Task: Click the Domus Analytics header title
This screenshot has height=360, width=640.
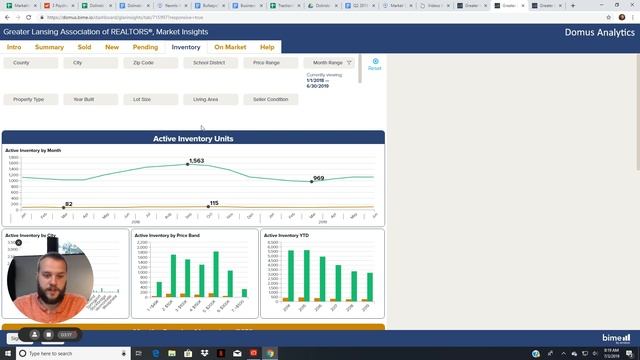Action: pyautogui.click(x=600, y=32)
